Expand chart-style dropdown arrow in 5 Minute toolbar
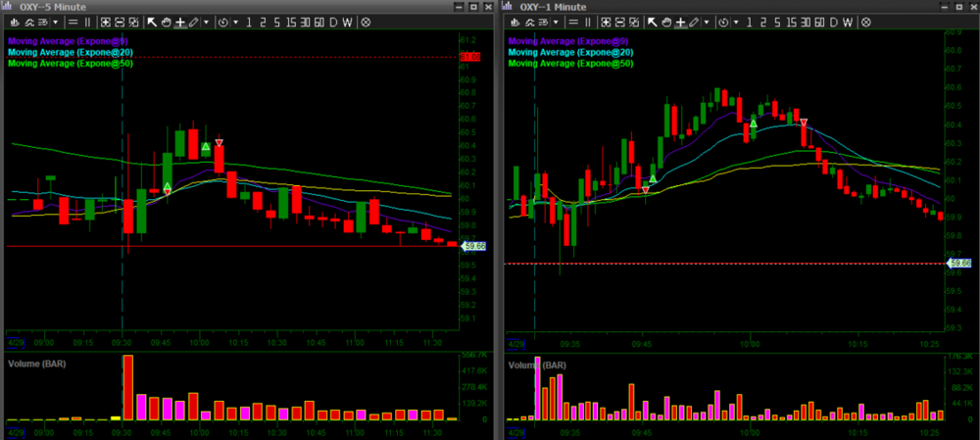 pyautogui.click(x=57, y=21)
